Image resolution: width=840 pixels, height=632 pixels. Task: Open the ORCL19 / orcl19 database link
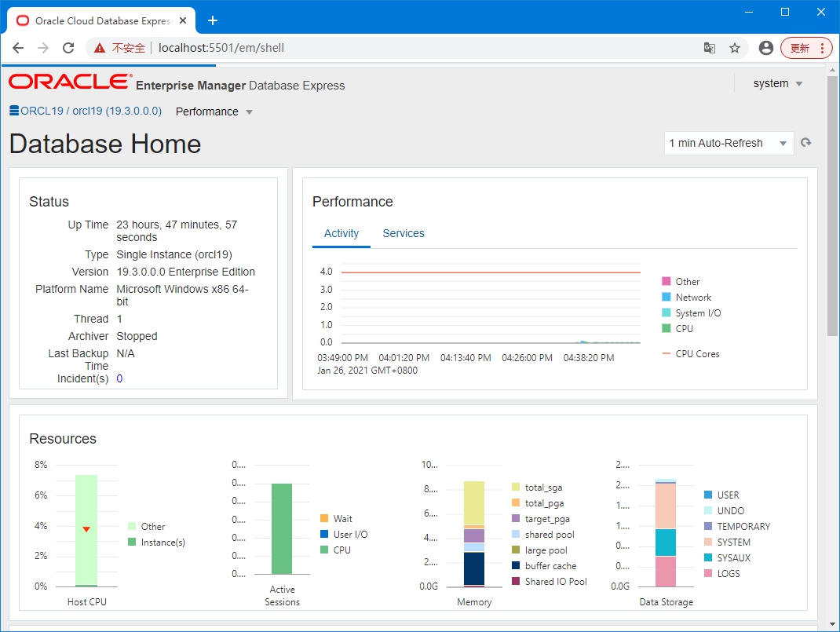click(x=91, y=111)
